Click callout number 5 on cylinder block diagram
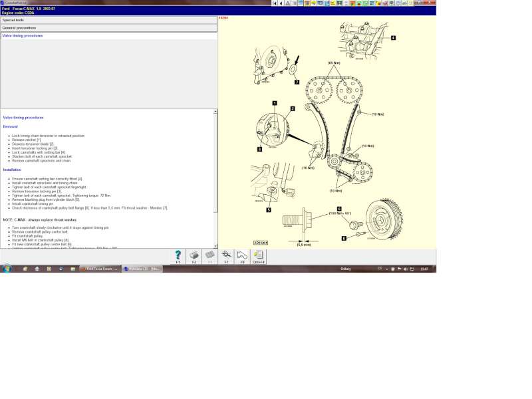The height and width of the screenshot is (399, 532). coord(269,209)
